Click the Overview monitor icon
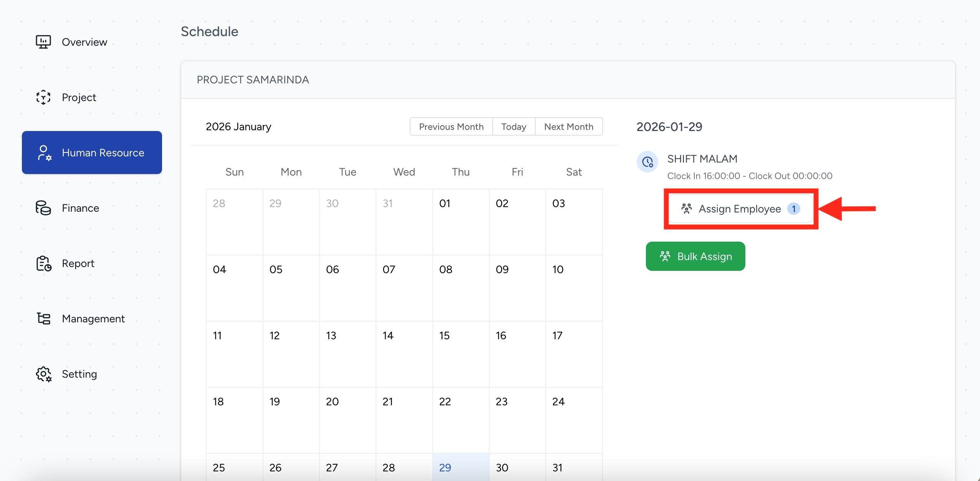Image resolution: width=980 pixels, height=481 pixels. pos(43,42)
